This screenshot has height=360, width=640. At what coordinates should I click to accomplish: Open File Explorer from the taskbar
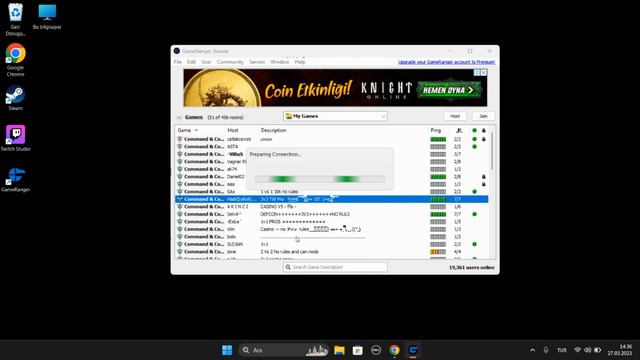point(339,350)
